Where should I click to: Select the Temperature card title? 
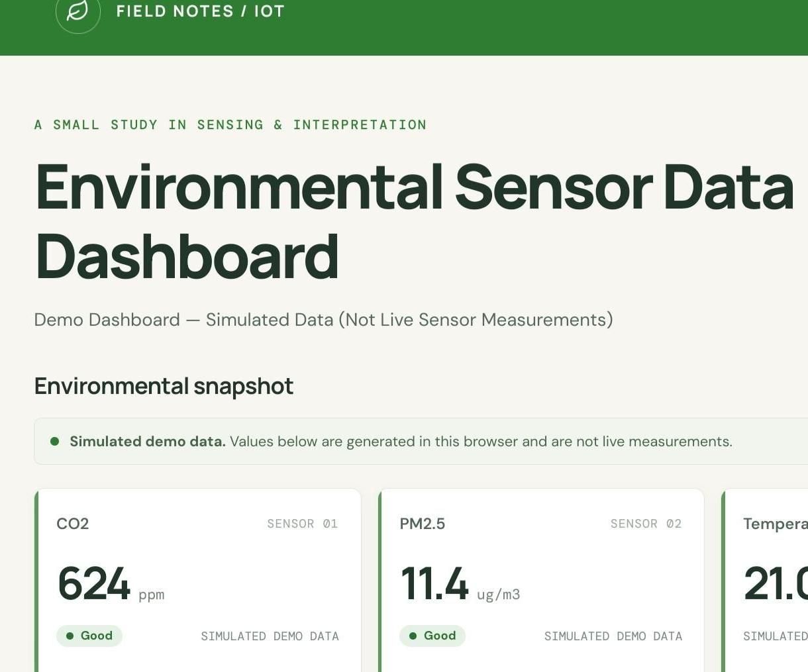click(x=776, y=524)
